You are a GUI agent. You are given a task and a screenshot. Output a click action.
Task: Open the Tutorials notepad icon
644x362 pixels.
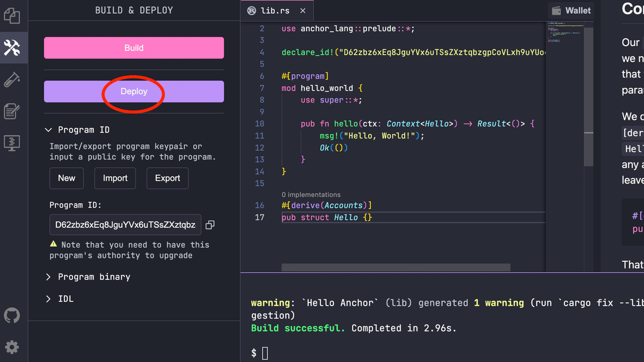tap(12, 111)
